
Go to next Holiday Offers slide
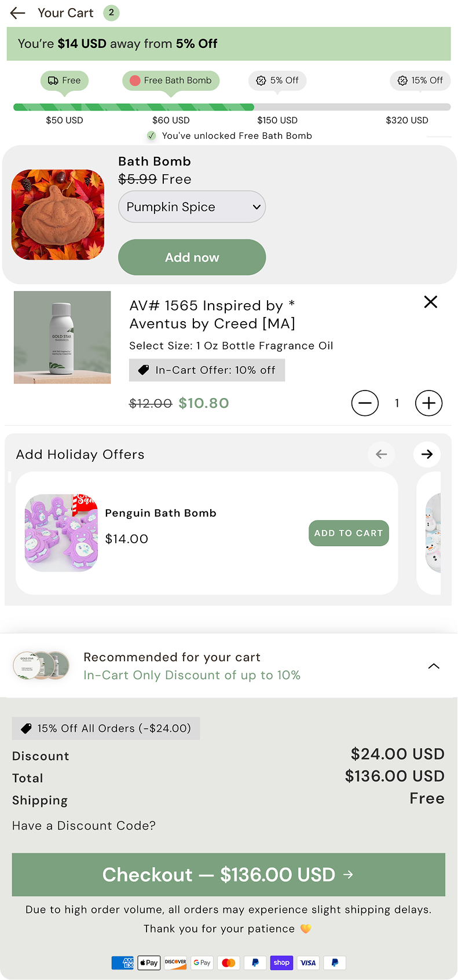coord(427,454)
